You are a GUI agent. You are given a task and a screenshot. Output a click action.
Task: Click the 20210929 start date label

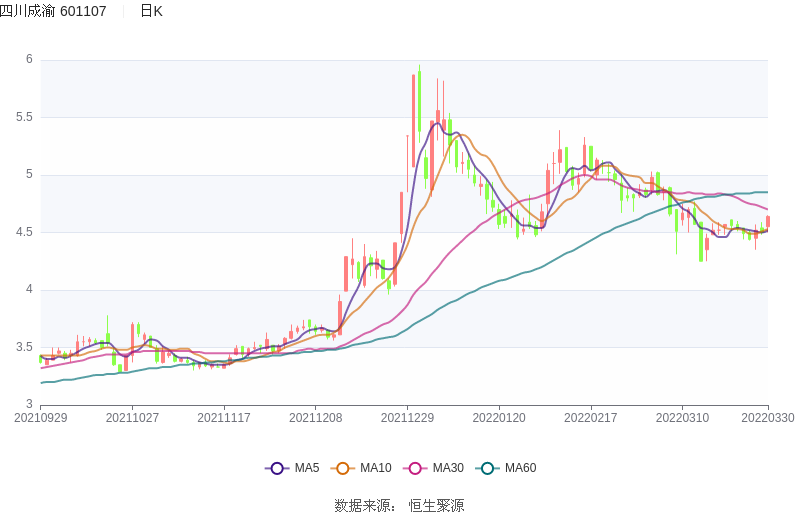tap(41, 418)
